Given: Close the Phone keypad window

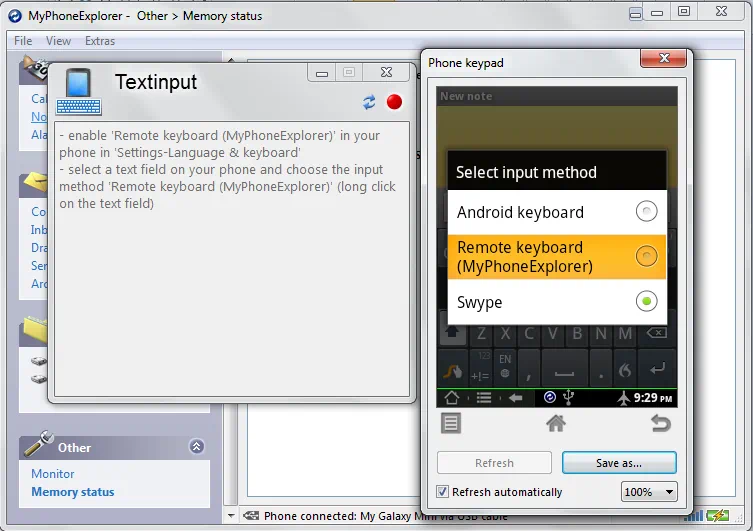Looking at the screenshot, I should pyautogui.click(x=664, y=58).
